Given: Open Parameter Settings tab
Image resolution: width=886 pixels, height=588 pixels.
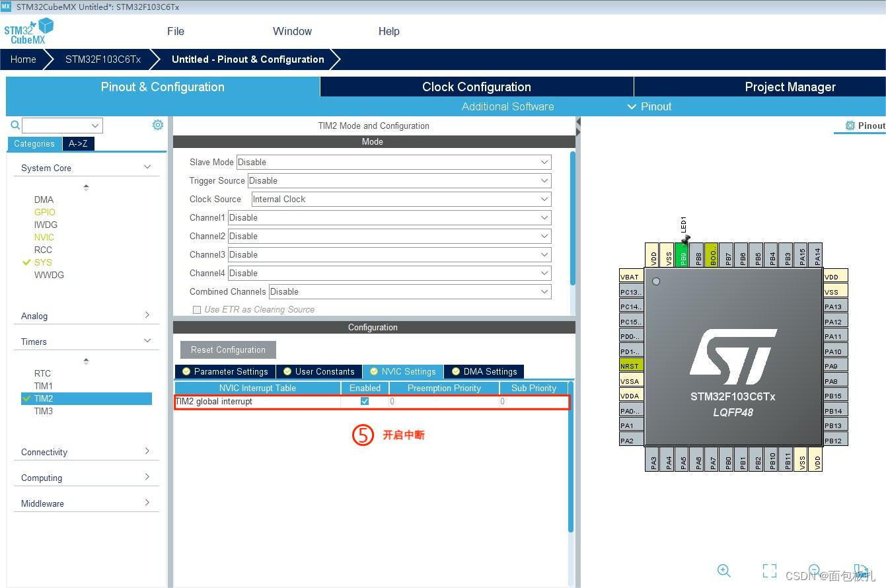Looking at the screenshot, I should pos(225,371).
